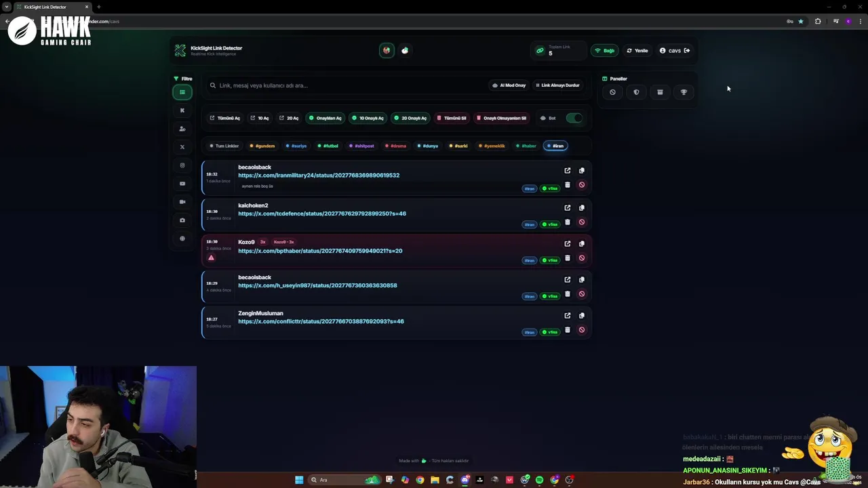Copy the bpthaber link
Image resolution: width=868 pixels, height=488 pixels.
tap(581, 244)
